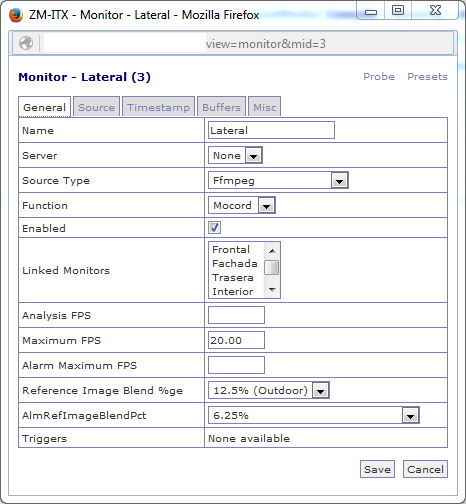466x504 pixels.
Task: Click the Save button
Action: [377, 469]
